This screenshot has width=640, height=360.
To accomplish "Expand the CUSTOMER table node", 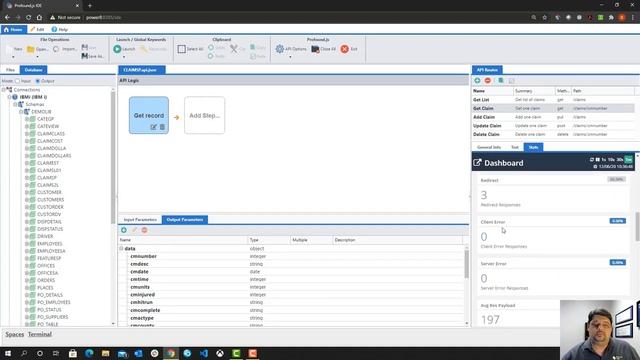I will [x=27, y=192].
